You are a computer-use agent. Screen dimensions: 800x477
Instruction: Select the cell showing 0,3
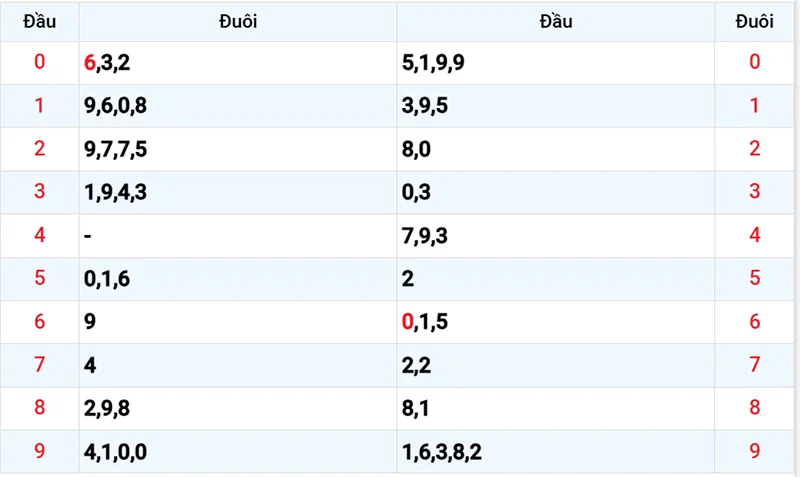point(416,192)
